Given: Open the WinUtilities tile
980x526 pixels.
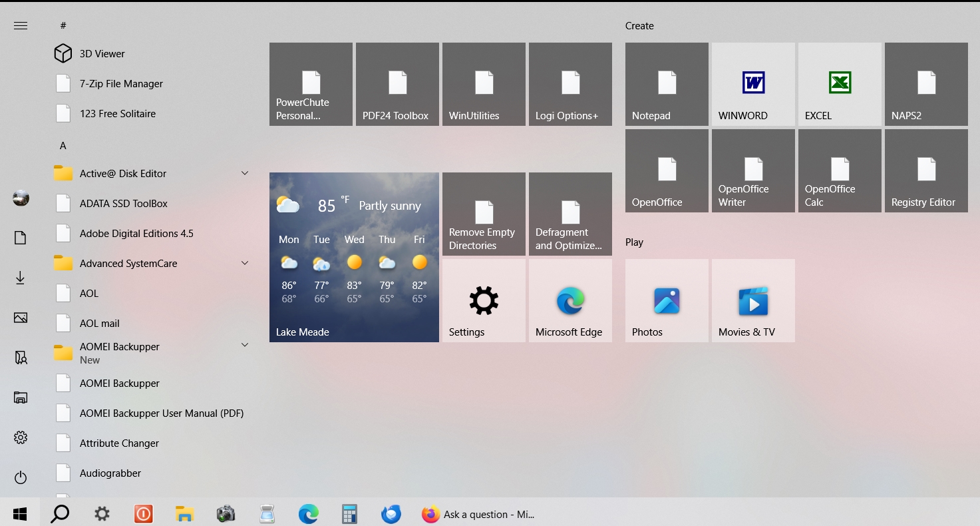Looking at the screenshot, I should click(484, 84).
